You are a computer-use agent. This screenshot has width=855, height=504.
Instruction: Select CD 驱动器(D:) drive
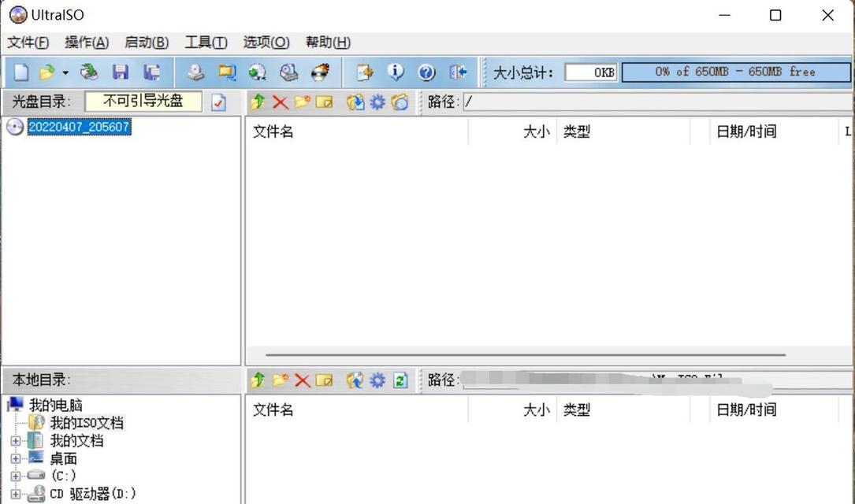[x=93, y=495]
